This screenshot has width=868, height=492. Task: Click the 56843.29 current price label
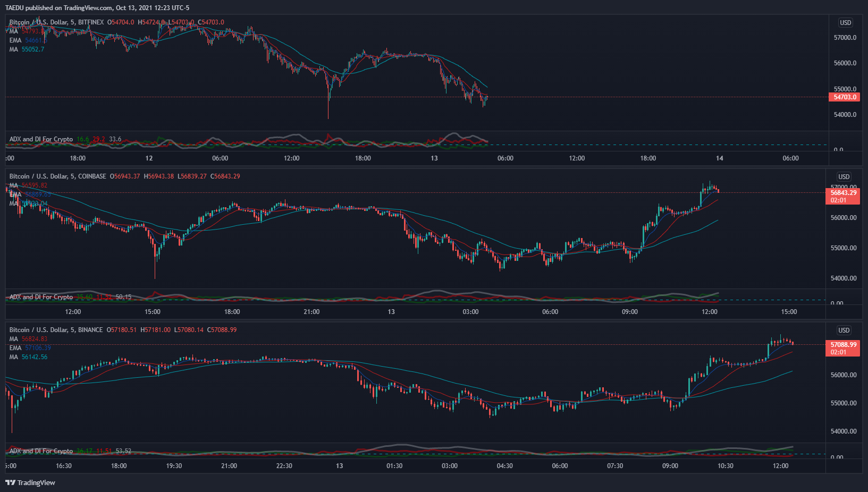(x=843, y=193)
